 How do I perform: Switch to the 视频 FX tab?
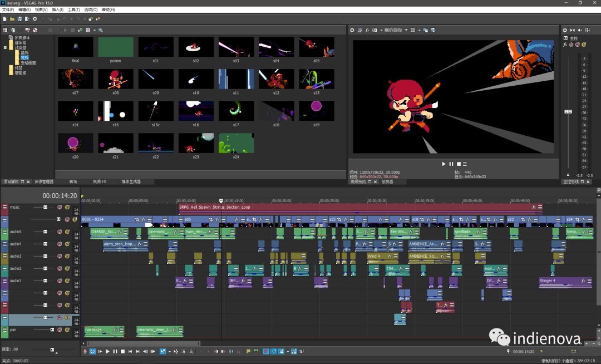click(x=100, y=181)
